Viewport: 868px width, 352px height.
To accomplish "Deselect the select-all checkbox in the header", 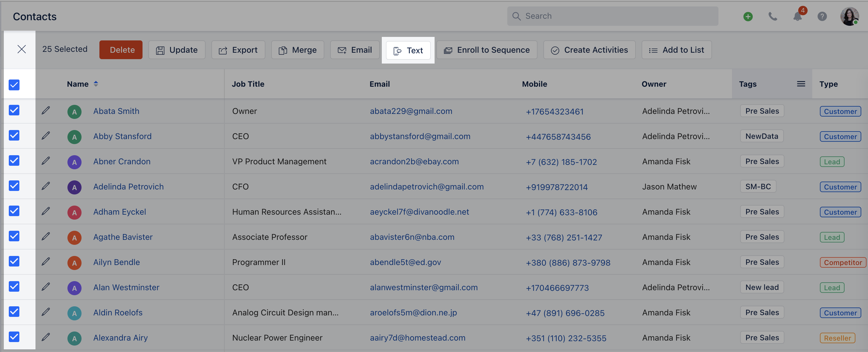I will (14, 85).
